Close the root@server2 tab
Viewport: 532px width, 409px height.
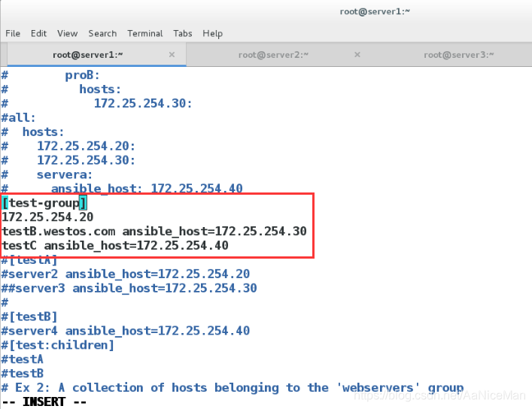click(x=357, y=55)
